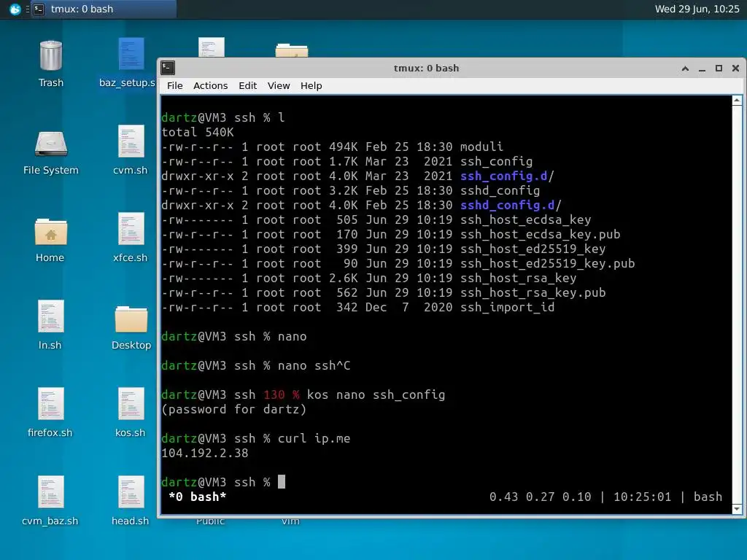Click the scrollbar down arrow in terminal
Viewport: 747px width, 560px height.
(x=737, y=509)
